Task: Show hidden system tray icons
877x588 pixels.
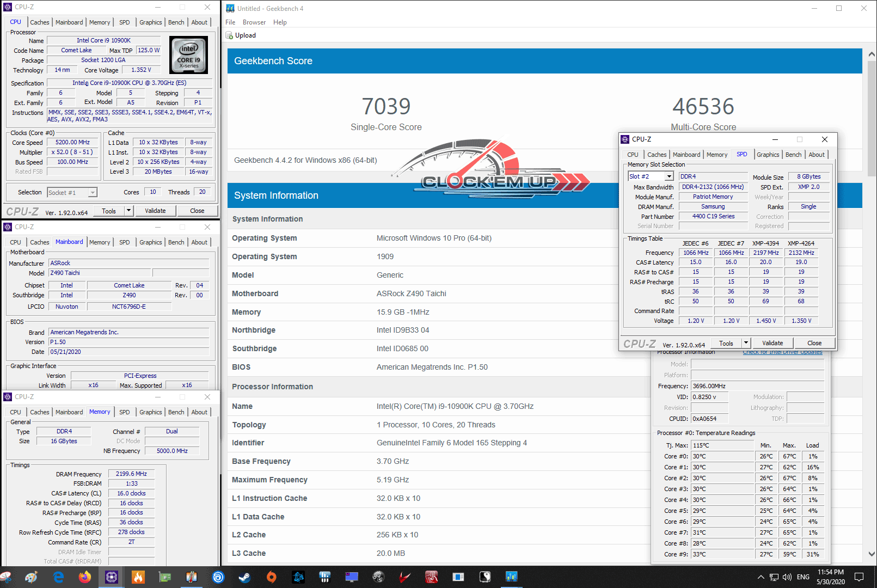Action: pyautogui.click(x=761, y=577)
